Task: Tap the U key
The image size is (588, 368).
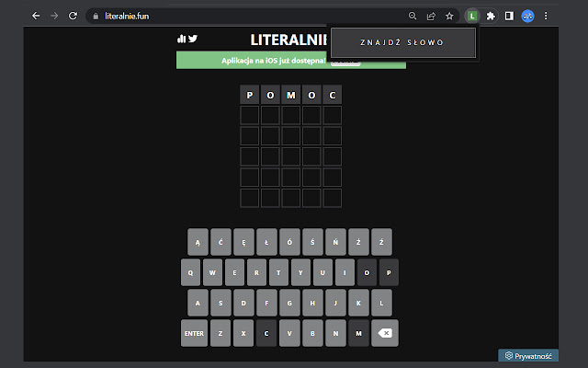Action: pos(322,272)
